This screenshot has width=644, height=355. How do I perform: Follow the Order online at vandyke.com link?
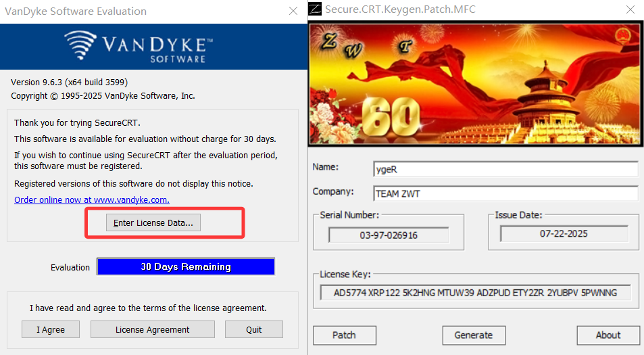(x=92, y=200)
